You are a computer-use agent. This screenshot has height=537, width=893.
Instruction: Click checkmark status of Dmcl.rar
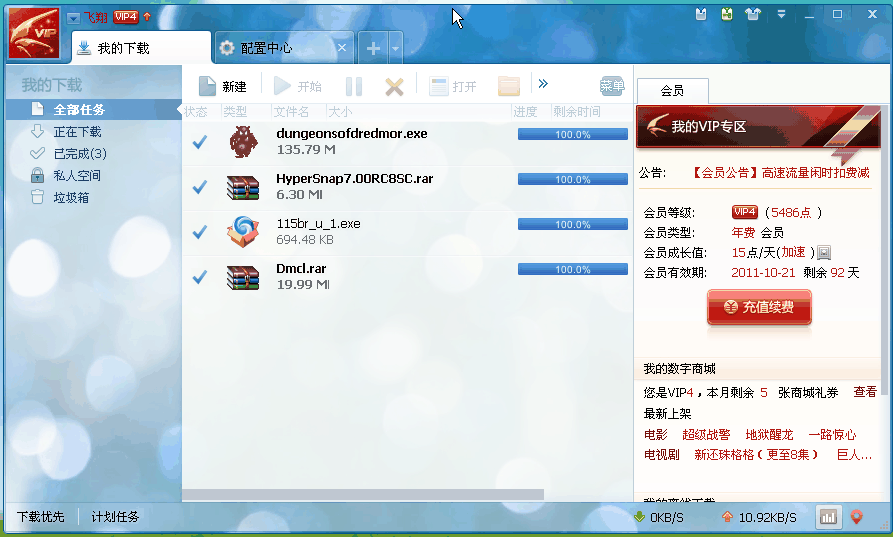pos(200,277)
